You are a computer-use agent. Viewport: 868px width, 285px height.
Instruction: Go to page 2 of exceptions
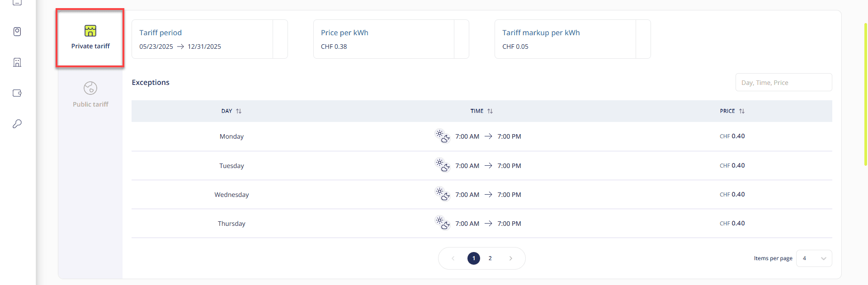click(490, 258)
